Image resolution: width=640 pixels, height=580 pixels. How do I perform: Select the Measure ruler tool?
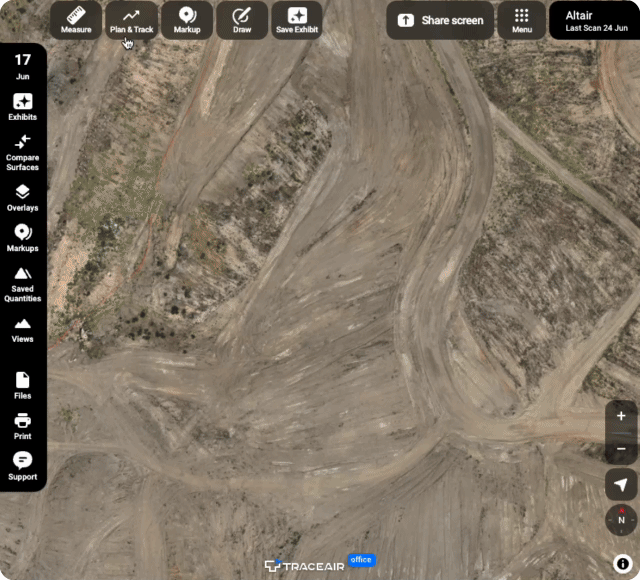[76, 20]
